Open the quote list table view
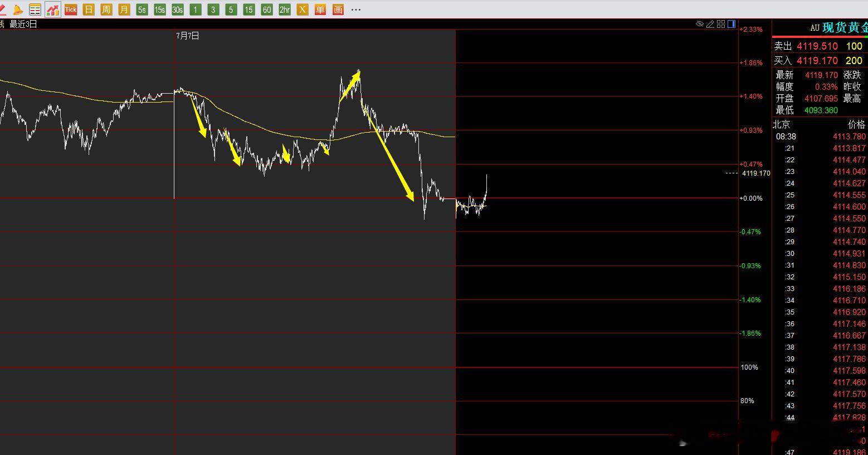868x455 pixels. click(35, 9)
